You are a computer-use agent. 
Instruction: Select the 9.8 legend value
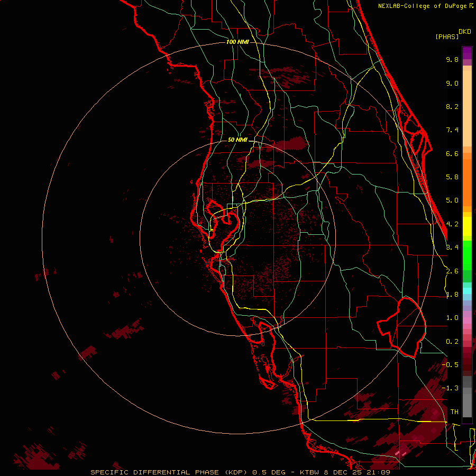click(x=452, y=59)
